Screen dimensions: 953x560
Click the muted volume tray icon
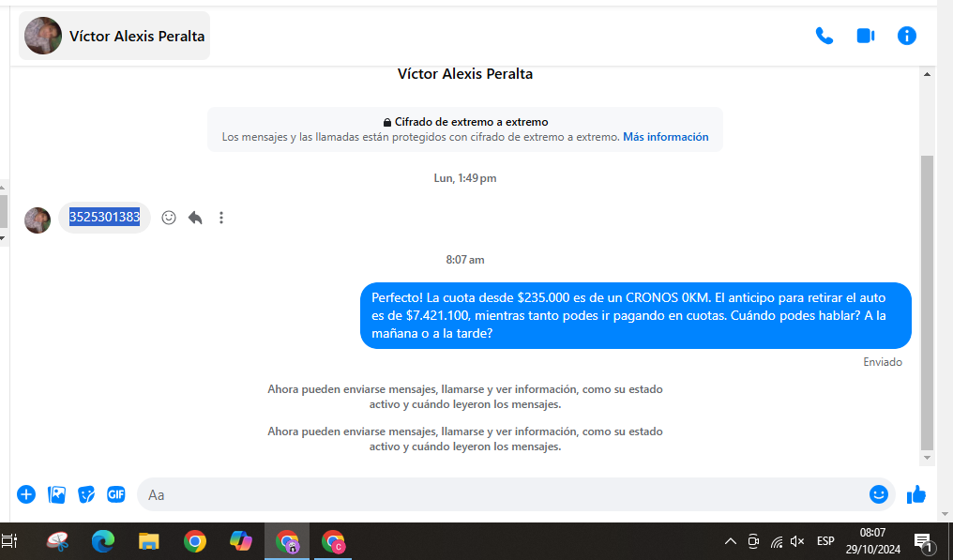pos(797,540)
